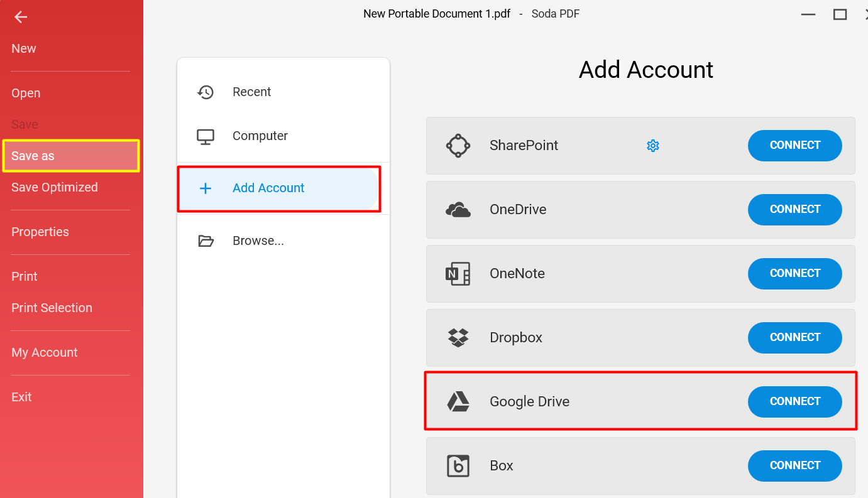Click the Dropbox label text
The width and height of the screenshot is (868, 498).
(516, 337)
